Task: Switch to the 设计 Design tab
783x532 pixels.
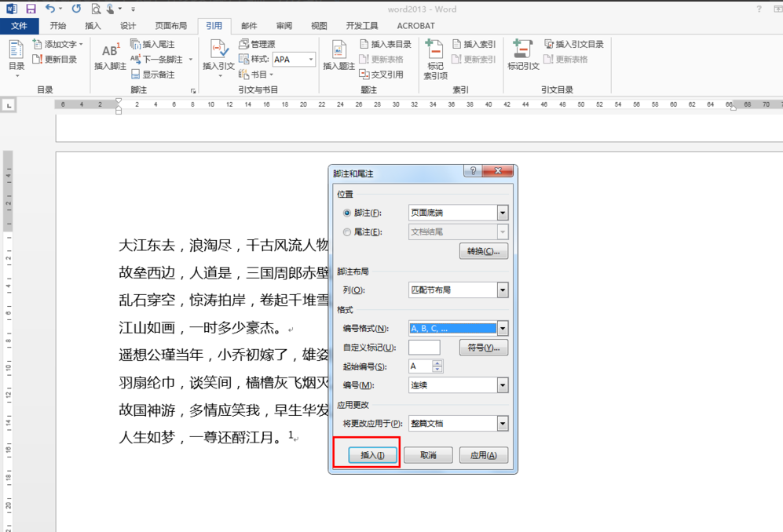Action: (128, 26)
